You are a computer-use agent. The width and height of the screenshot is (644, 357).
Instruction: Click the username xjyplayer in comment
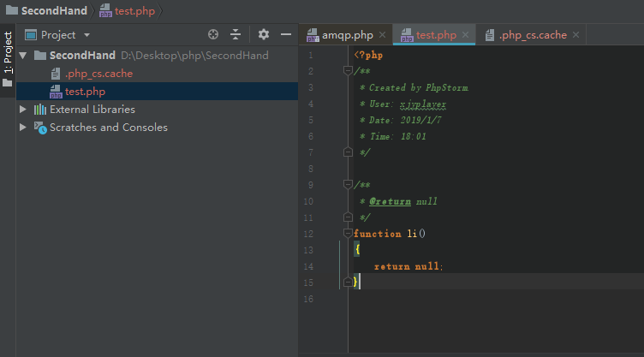(x=423, y=104)
